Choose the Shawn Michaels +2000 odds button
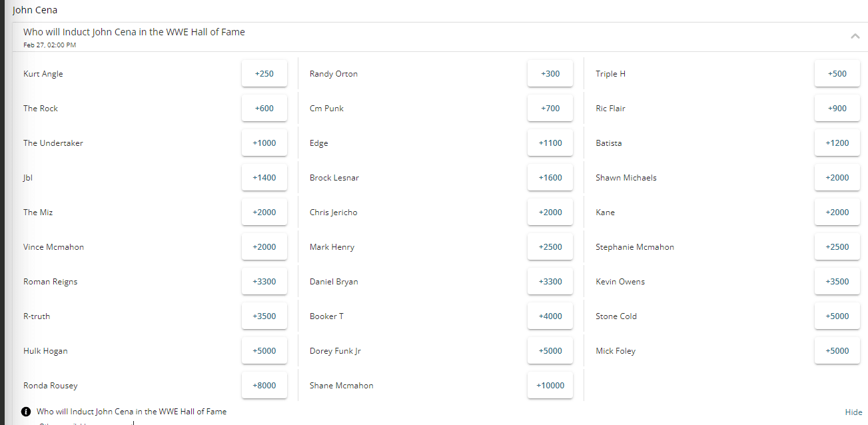 coord(837,178)
